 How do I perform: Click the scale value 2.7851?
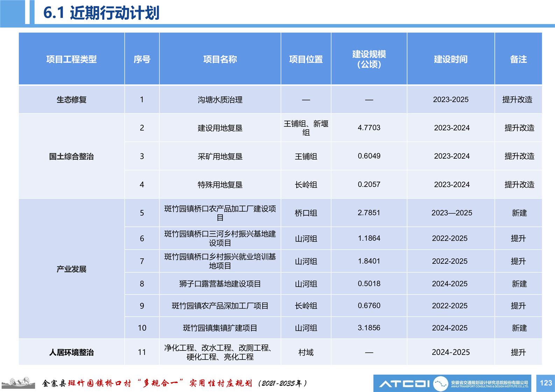(369, 212)
